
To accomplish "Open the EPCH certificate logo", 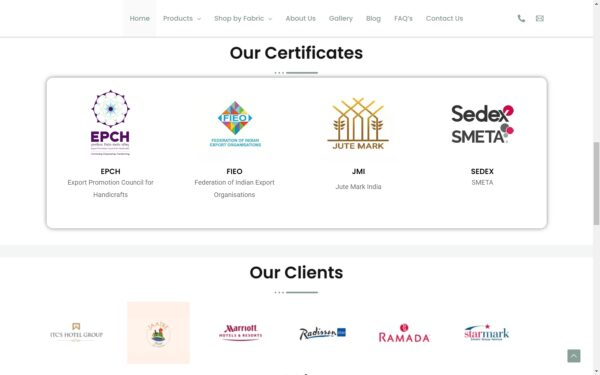I will (110, 122).
